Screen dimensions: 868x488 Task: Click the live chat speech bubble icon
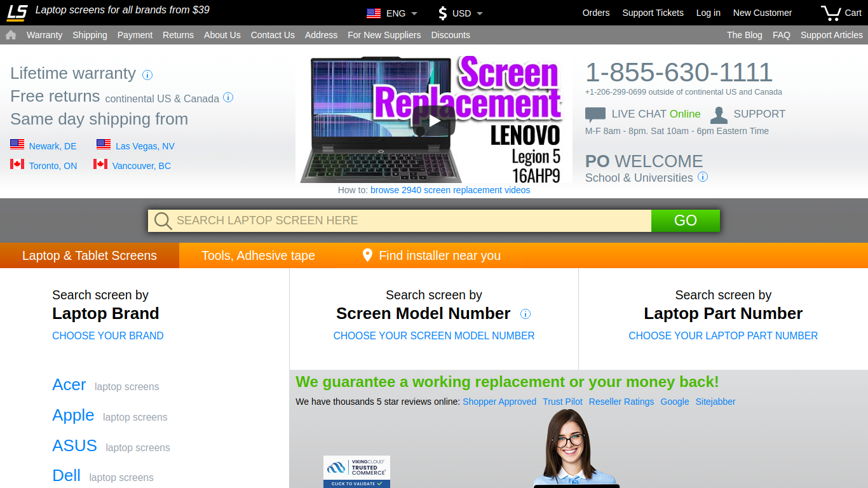point(595,115)
